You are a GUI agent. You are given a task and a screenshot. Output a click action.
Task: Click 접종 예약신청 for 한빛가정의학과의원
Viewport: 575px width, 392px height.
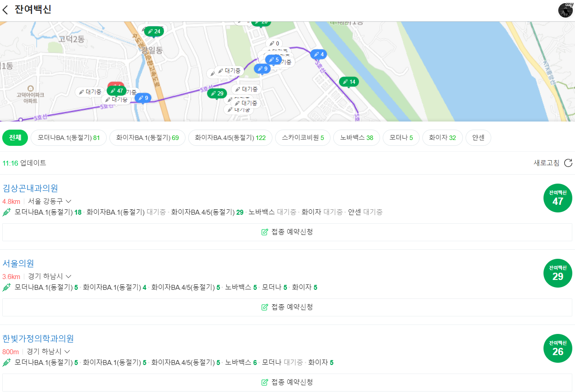tap(287, 383)
